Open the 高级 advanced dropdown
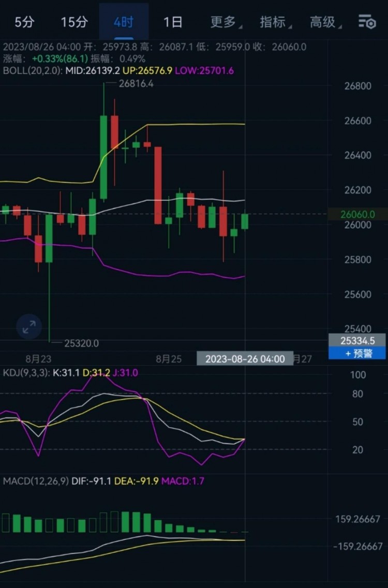 coord(325,22)
